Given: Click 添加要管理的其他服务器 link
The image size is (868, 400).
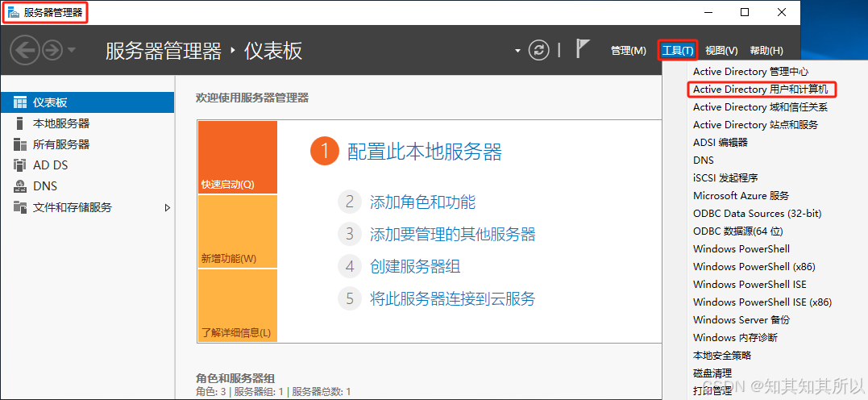Looking at the screenshot, I should click(x=453, y=234).
